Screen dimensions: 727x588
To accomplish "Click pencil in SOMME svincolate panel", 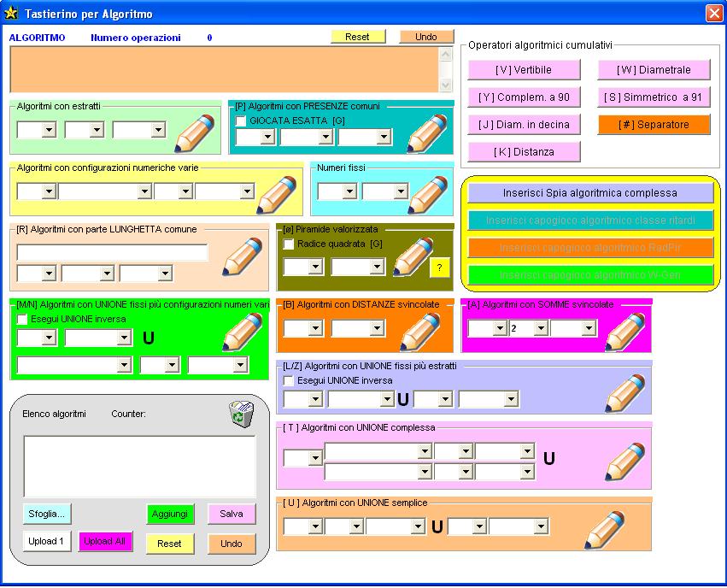I will point(624,331).
